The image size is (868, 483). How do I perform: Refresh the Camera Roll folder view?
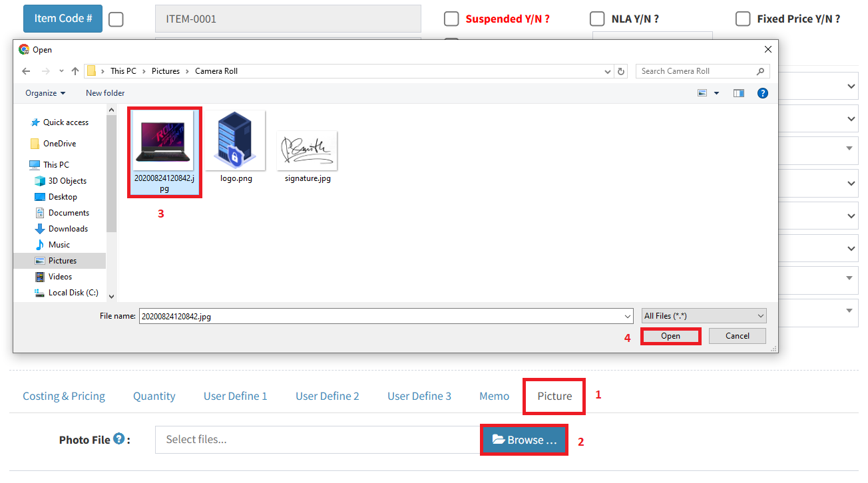tap(621, 71)
